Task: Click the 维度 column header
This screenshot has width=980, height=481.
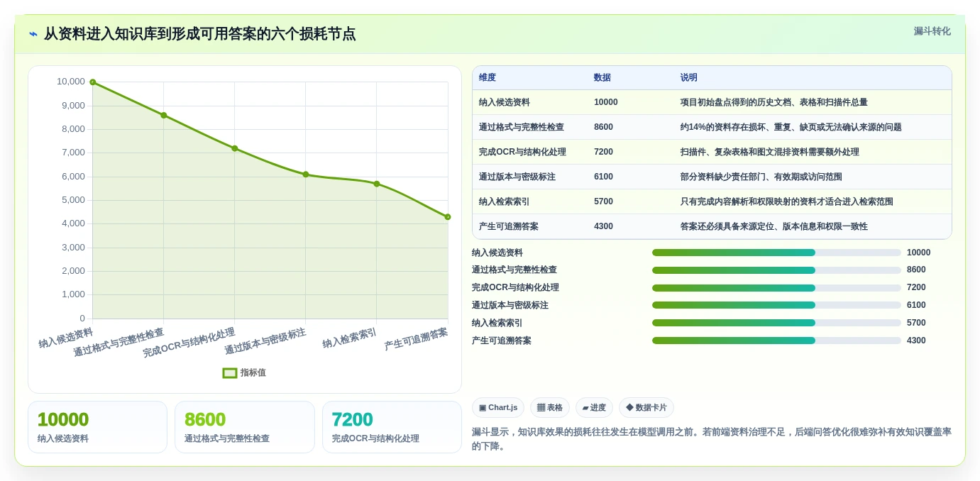Action: pyautogui.click(x=488, y=78)
